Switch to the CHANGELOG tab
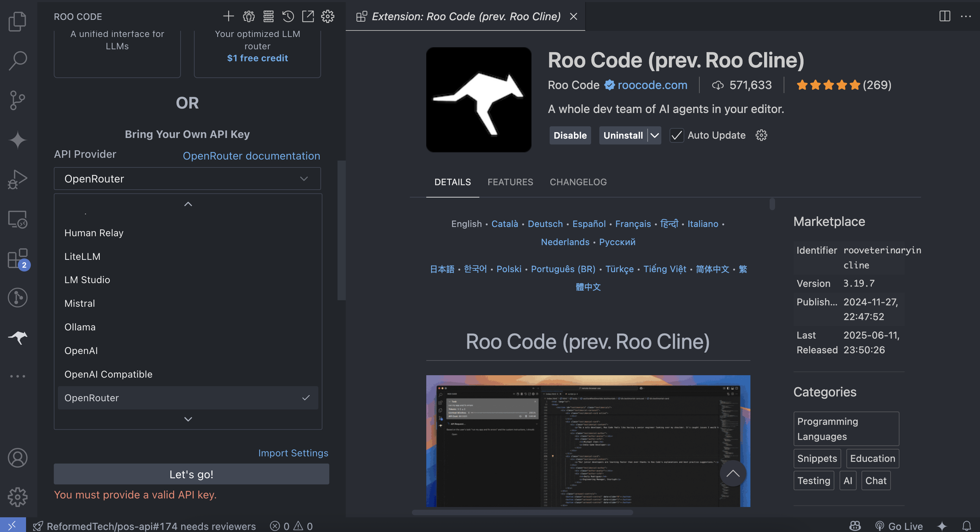Image resolution: width=980 pixels, height=532 pixels. click(578, 182)
